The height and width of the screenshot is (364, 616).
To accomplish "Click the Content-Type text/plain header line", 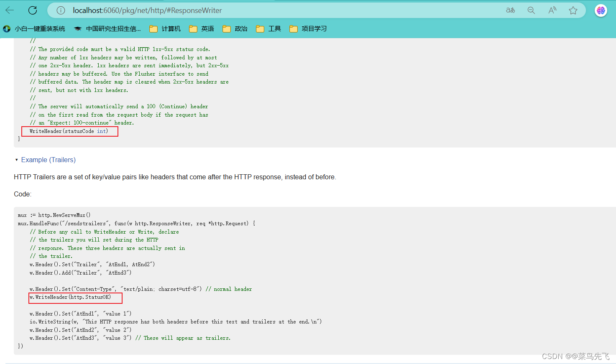I will click(141, 289).
